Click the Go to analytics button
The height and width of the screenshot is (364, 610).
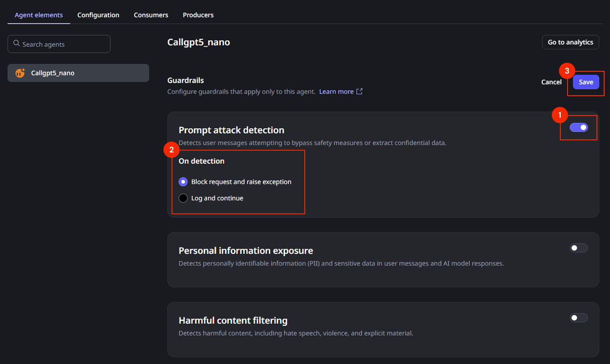click(x=571, y=42)
